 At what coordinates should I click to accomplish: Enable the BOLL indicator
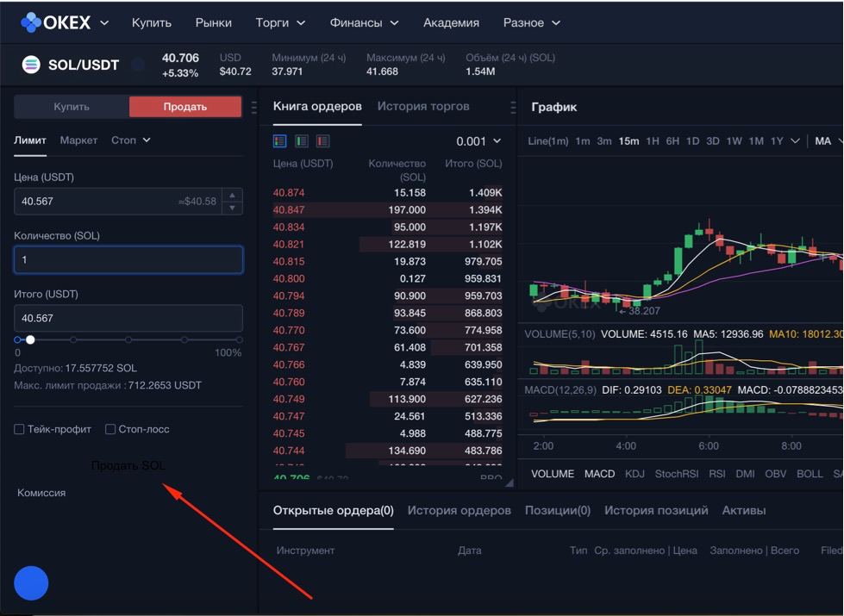[810, 474]
